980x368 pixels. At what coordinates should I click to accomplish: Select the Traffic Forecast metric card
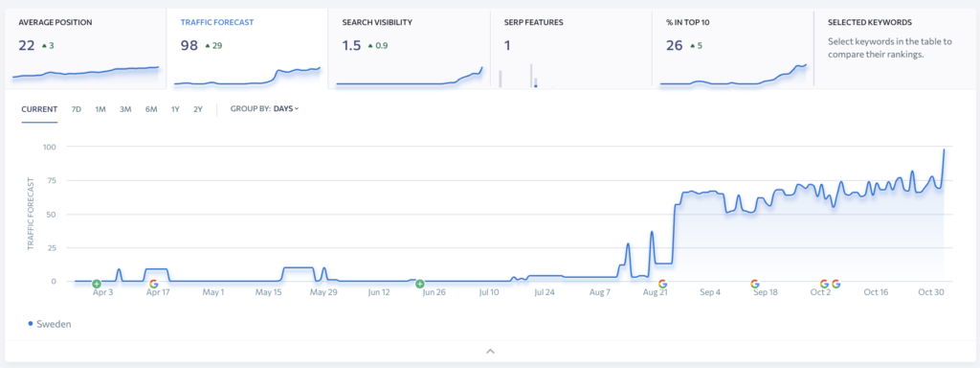pos(247,49)
